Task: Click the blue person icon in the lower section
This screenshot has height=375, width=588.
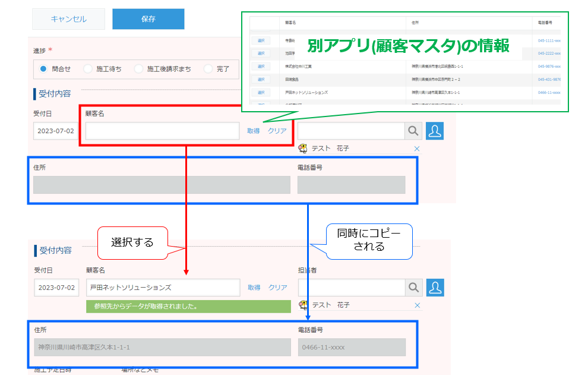Action: tap(434, 288)
